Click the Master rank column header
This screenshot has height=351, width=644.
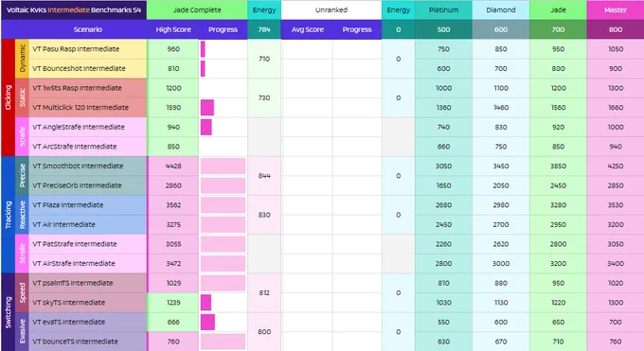(x=616, y=9)
